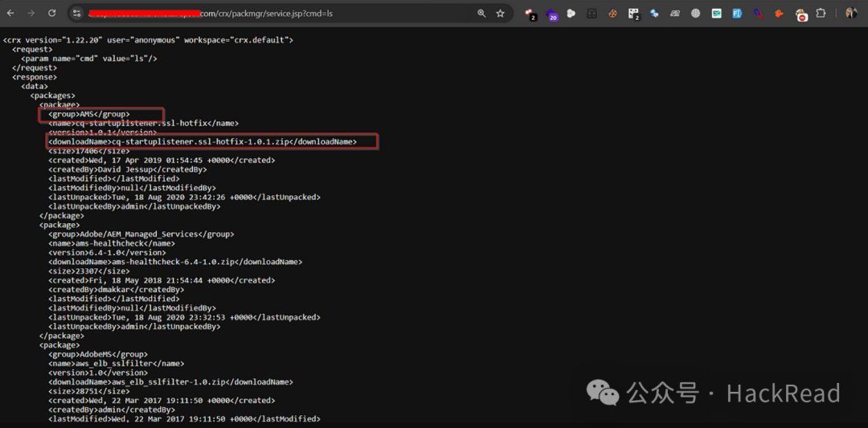
Task: Open the cookie extension icon
Action: pos(612,14)
